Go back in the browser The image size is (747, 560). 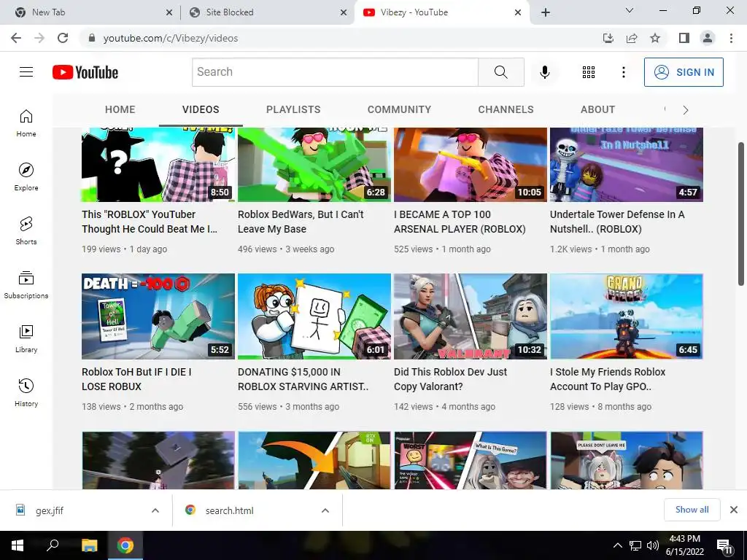coord(16,38)
